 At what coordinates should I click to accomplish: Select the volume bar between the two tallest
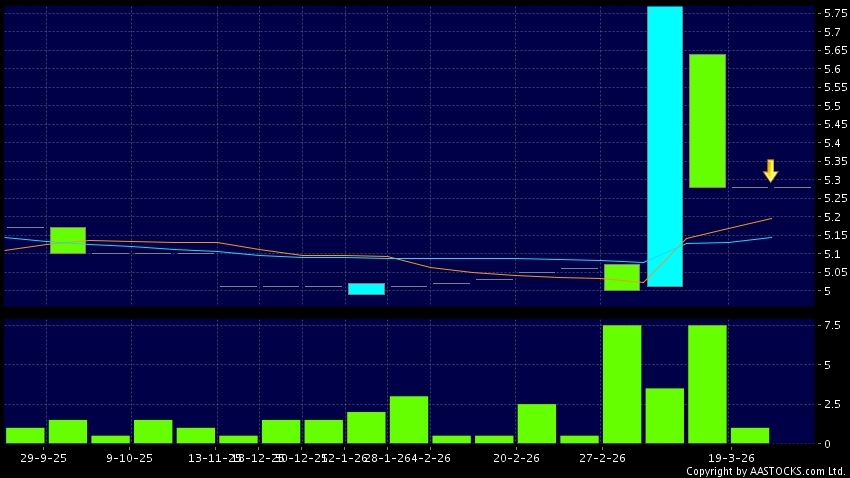(x=665, y=415)
